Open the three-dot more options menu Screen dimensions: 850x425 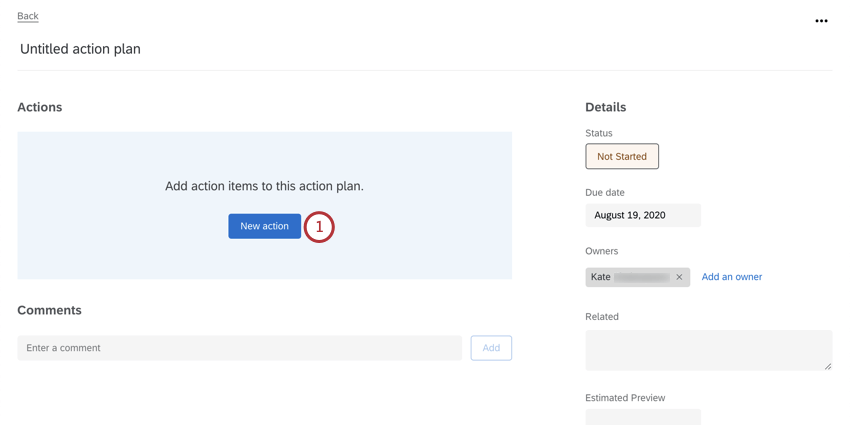click(821, 21)
